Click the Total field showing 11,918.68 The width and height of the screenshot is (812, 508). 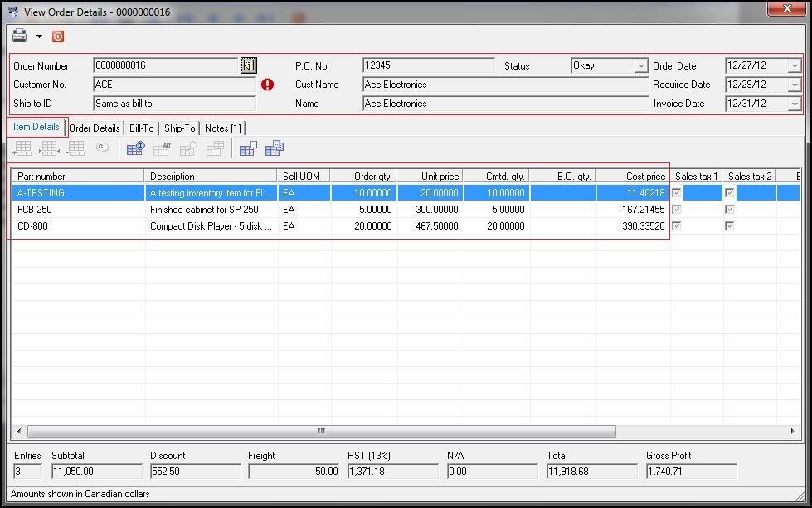point(592,472)
